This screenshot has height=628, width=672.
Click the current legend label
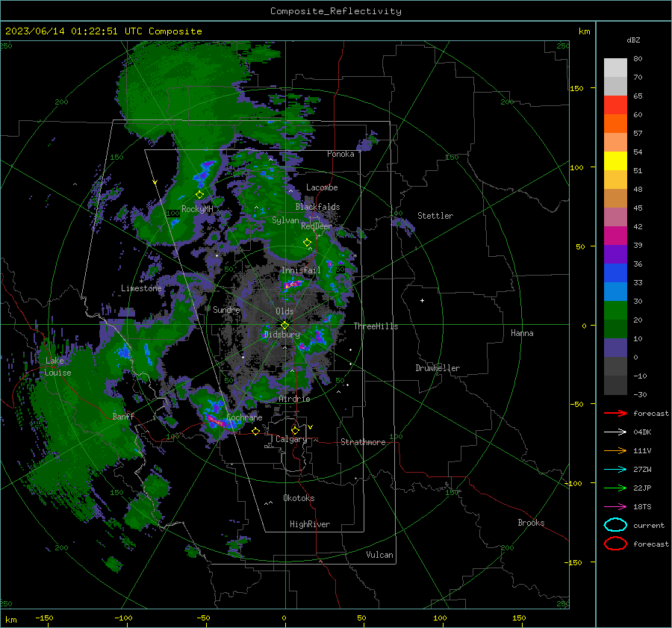(x=649, y=525)
